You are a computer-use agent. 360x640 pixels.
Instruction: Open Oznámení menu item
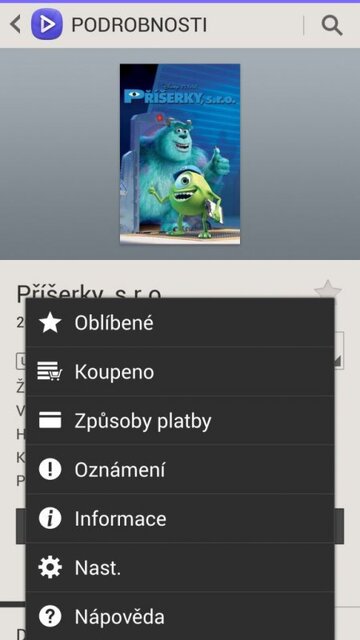(180, 469)
